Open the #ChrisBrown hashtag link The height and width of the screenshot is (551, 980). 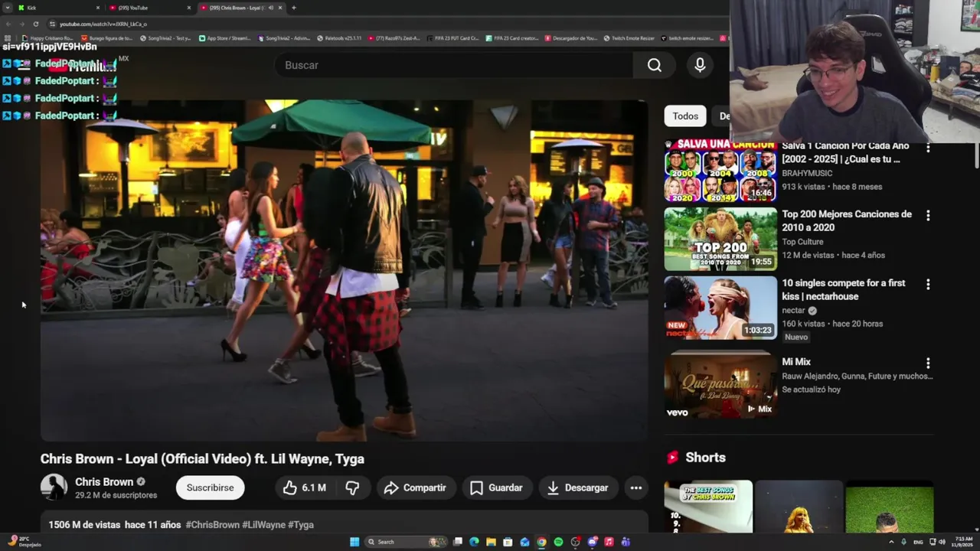tap(212, 525)
